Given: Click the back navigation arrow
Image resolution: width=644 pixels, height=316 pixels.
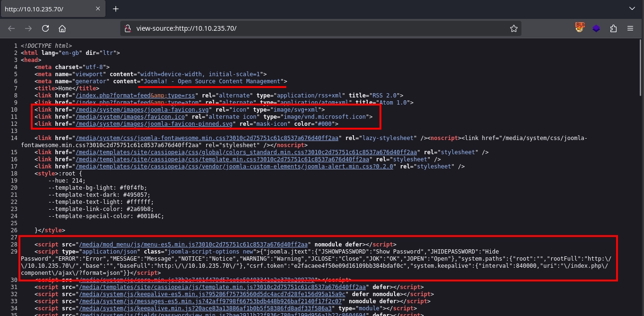Looking at the screenshot, I should click(x=11, y=28).
